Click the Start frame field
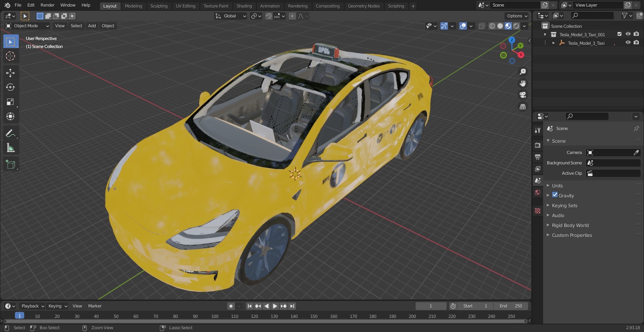644x332 pixels. pyautogui.click(x=475, y=306)
